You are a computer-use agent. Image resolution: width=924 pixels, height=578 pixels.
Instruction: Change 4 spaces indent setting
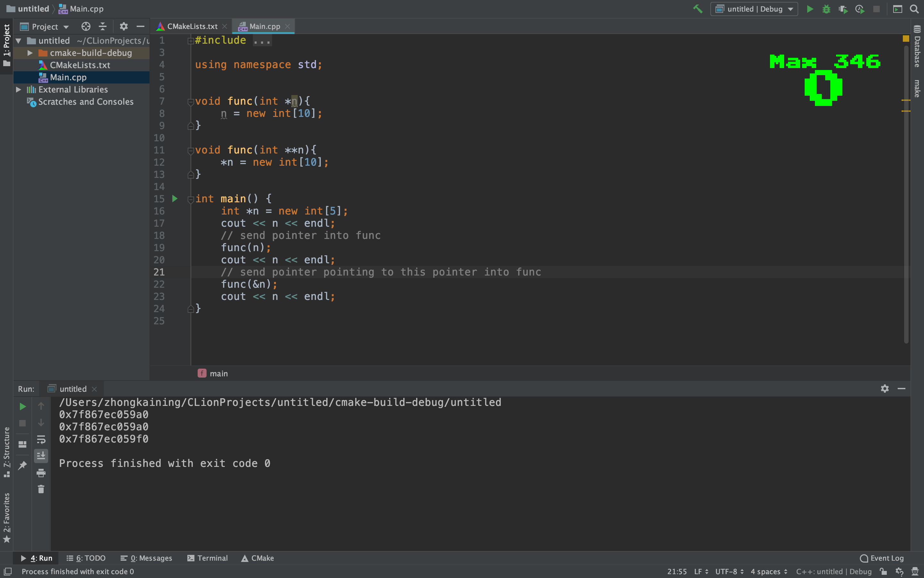tap(769, 572)
